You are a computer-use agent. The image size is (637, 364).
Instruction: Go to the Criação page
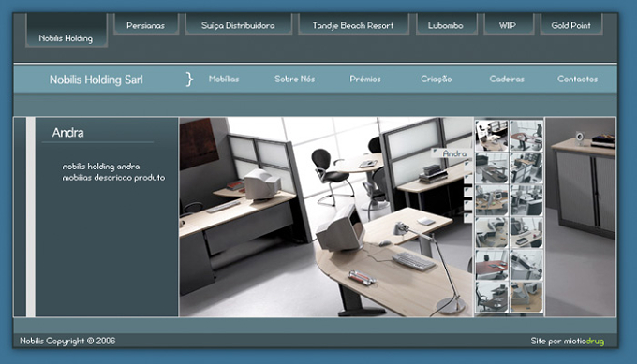437,80
